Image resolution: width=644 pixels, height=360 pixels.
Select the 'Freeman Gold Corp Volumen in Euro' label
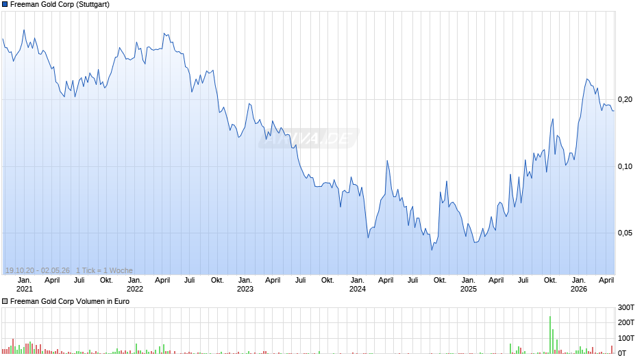click(70, 301)
